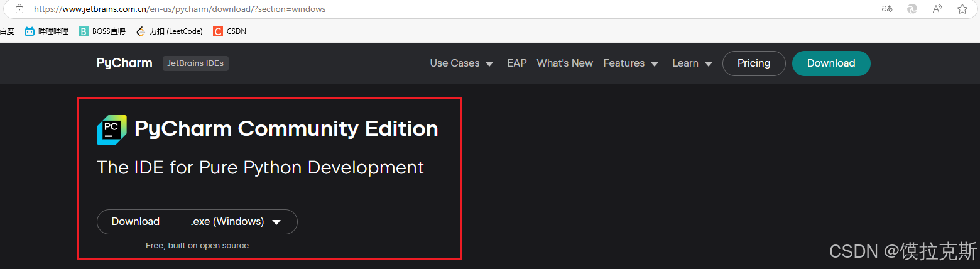The width and height of the screenshot is (980, 269).
Task: Click the 'PyCharm Community Edition' heading
Action: click(x=286, y=129)
